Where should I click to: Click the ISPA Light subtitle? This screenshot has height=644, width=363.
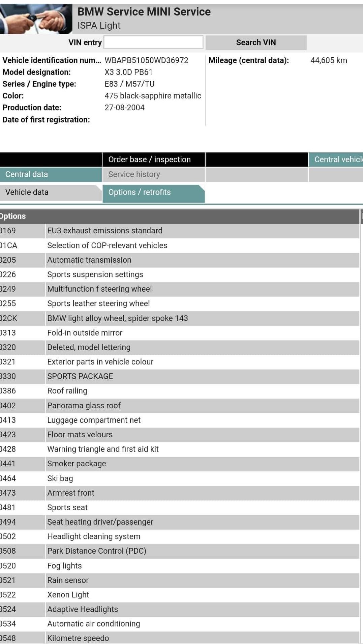coord(99,26)
